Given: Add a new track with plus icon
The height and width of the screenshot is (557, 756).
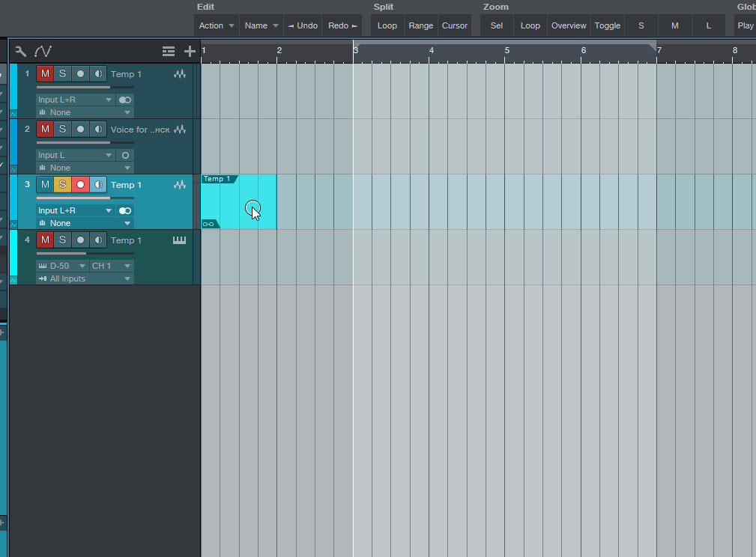Looking at the screenshot, I should coord(190,51).
